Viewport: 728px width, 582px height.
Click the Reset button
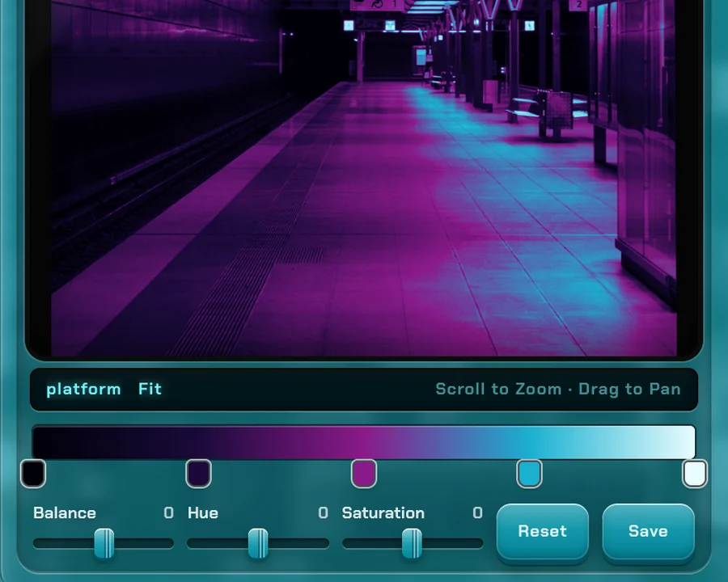tap(542, 531)
